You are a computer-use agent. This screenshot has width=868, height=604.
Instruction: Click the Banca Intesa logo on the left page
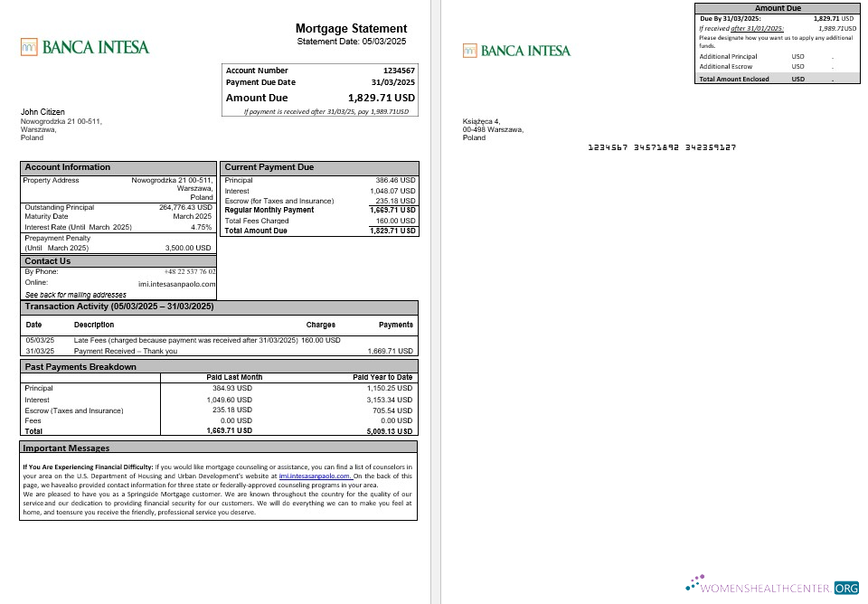84,46
